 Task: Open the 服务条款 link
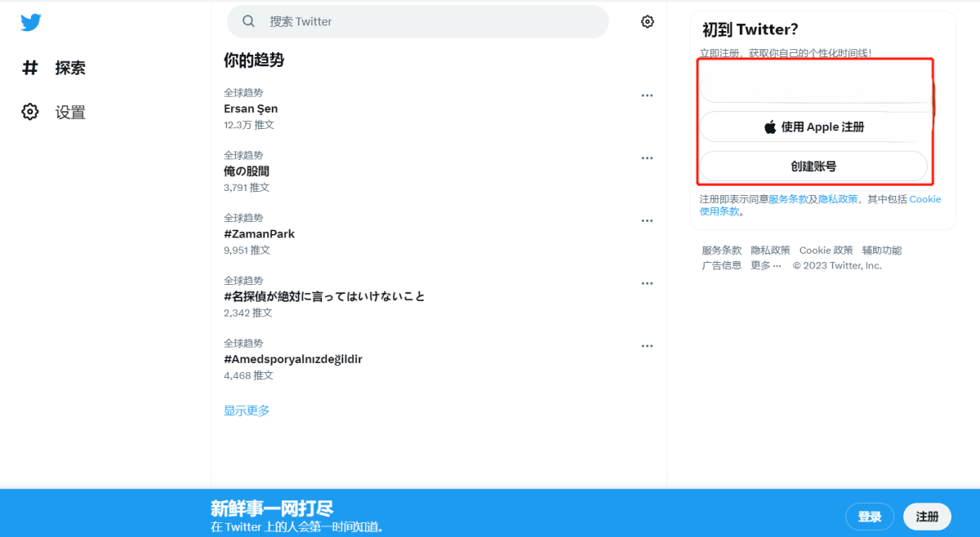point(722,250)
